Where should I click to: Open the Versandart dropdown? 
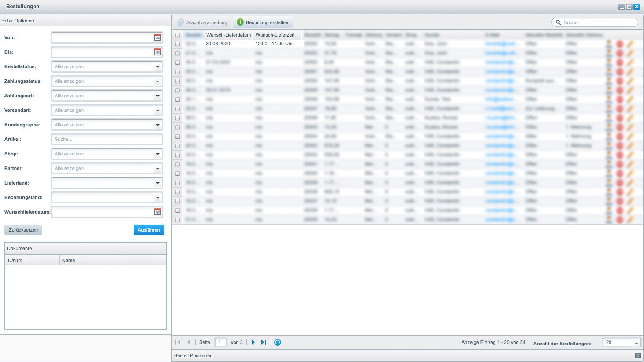(157, 110)
